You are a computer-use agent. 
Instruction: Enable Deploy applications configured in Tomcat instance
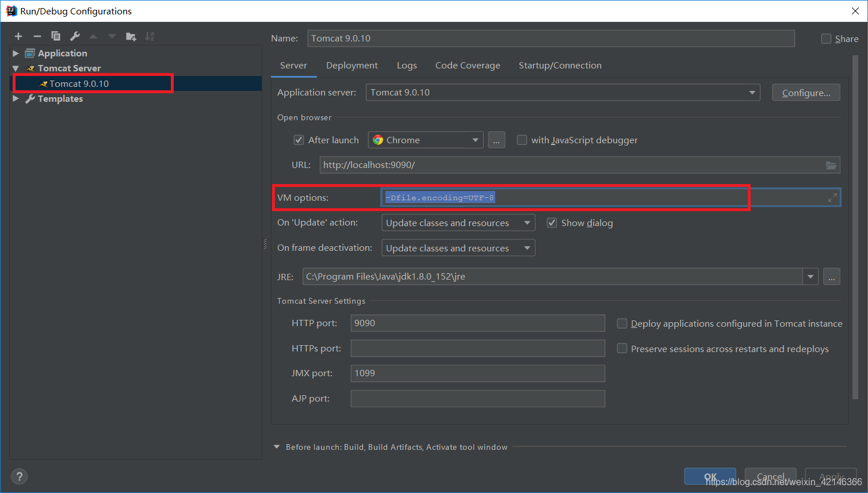tap(622, 323)
